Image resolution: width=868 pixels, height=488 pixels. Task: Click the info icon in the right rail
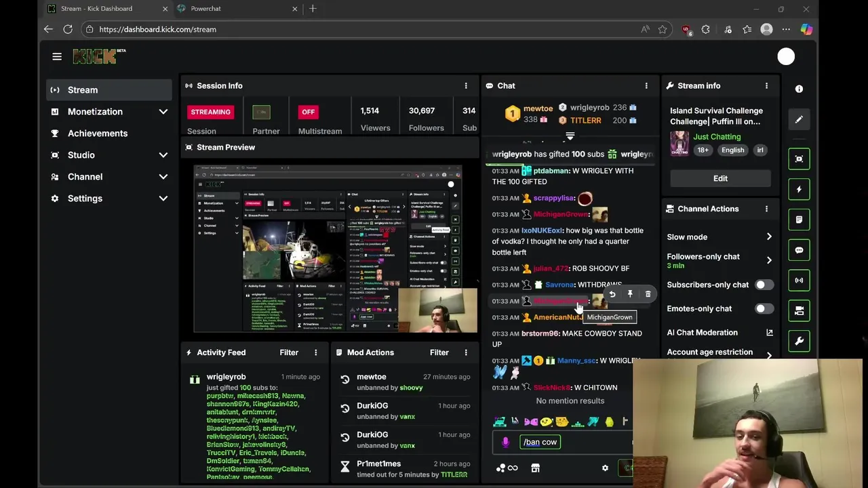click(x=799, y=89)
